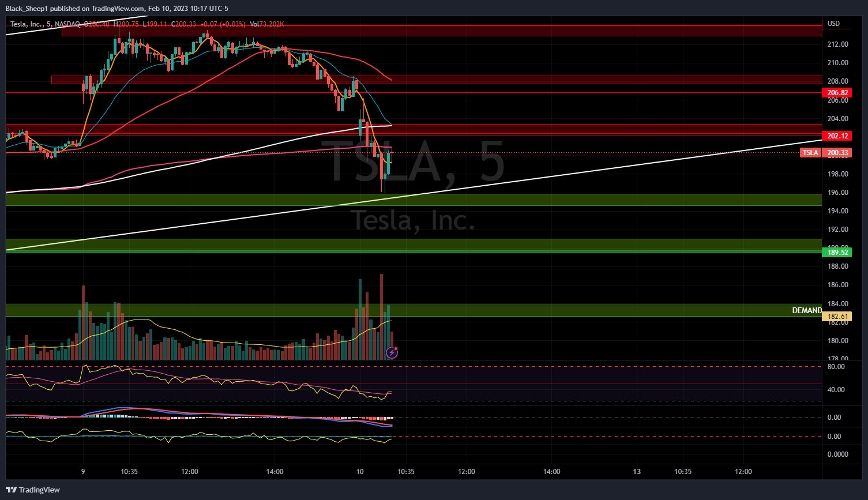Screen dimensions: 868x500
Task: Click the 0.0000 indicator scale value
Action: [837, 454]
